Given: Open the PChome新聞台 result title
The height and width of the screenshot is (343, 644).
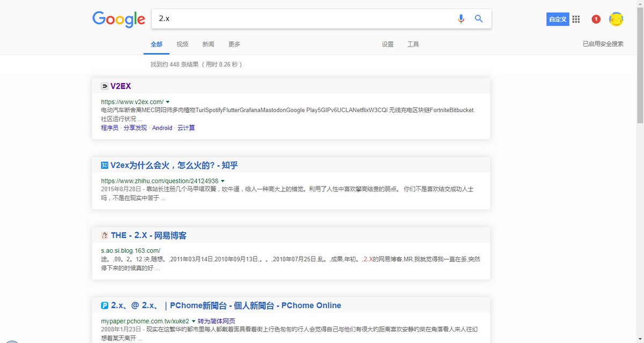Looking at the screenshot, I should click(x=226, y=305).
